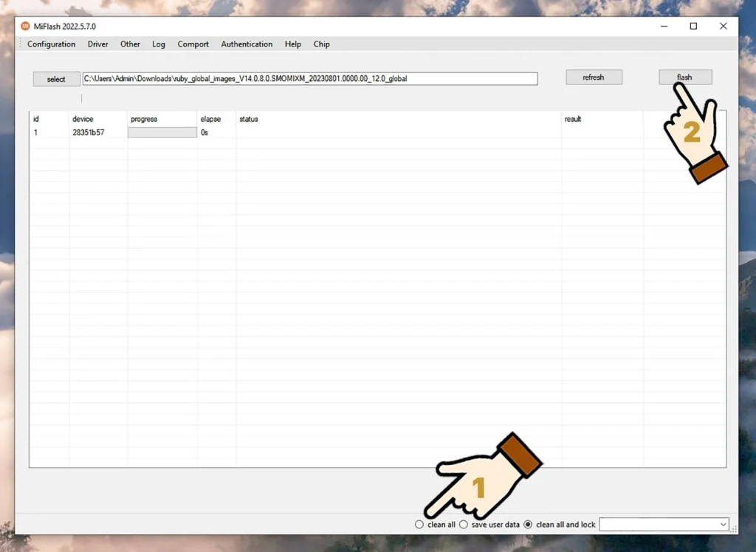
Task: Minimize the MiFlash window
Action: tap(662, 26)
